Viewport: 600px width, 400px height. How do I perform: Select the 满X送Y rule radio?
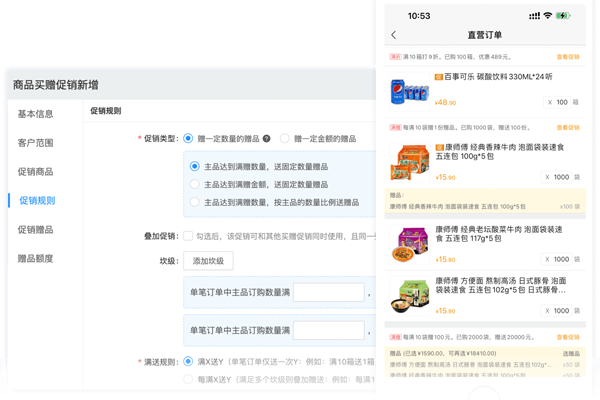click(x=188, y=361)
